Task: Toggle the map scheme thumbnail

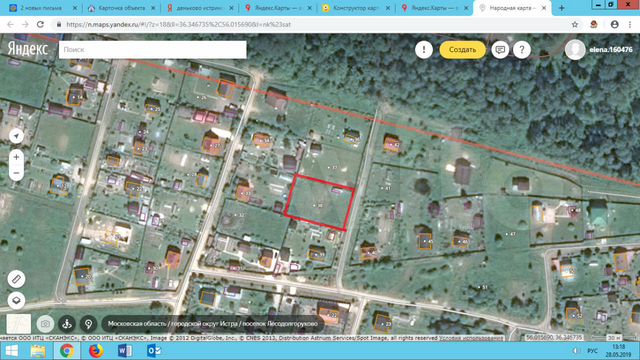Action: pos(19,324)
